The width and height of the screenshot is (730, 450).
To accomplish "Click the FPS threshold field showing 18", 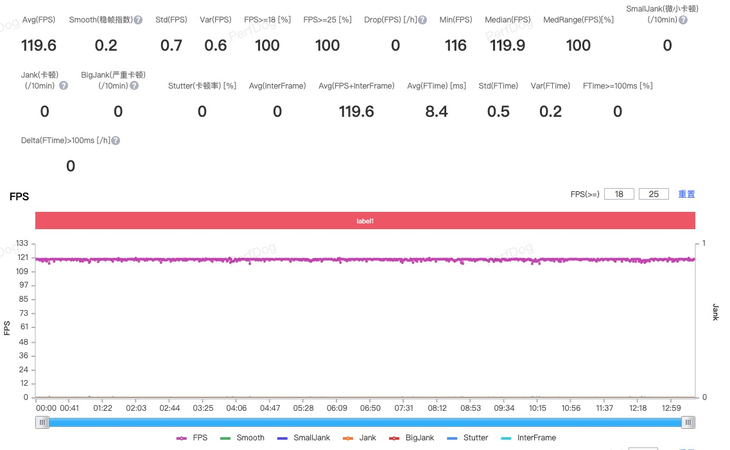I will tap(618, 194).
